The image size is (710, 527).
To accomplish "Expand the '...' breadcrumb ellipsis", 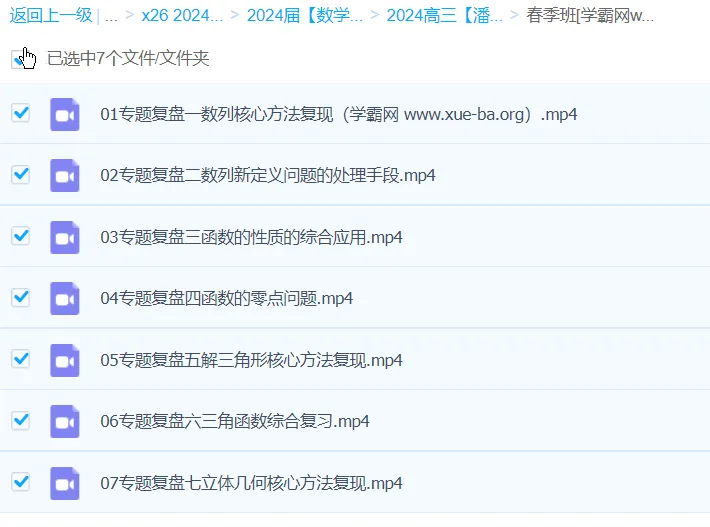I will coord(111,16).
